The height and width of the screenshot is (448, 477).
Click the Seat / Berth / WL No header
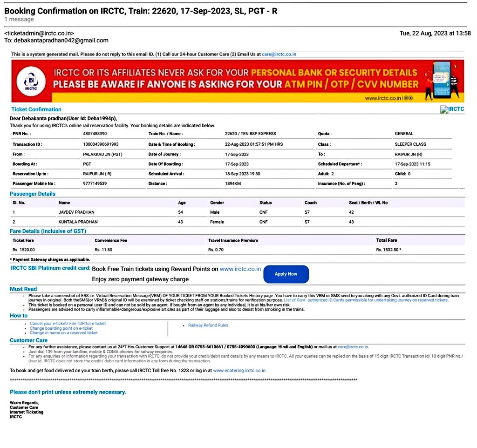point(368,203)
